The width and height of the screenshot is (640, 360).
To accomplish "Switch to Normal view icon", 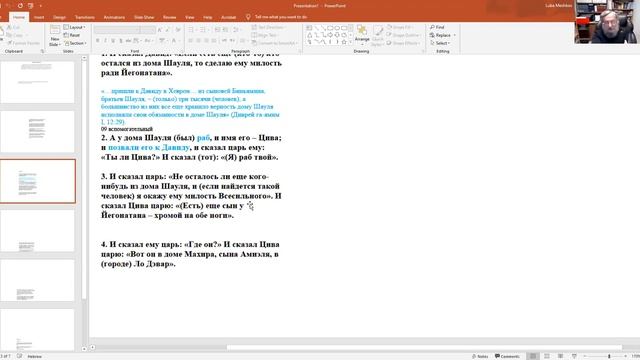I will point(533,356).
